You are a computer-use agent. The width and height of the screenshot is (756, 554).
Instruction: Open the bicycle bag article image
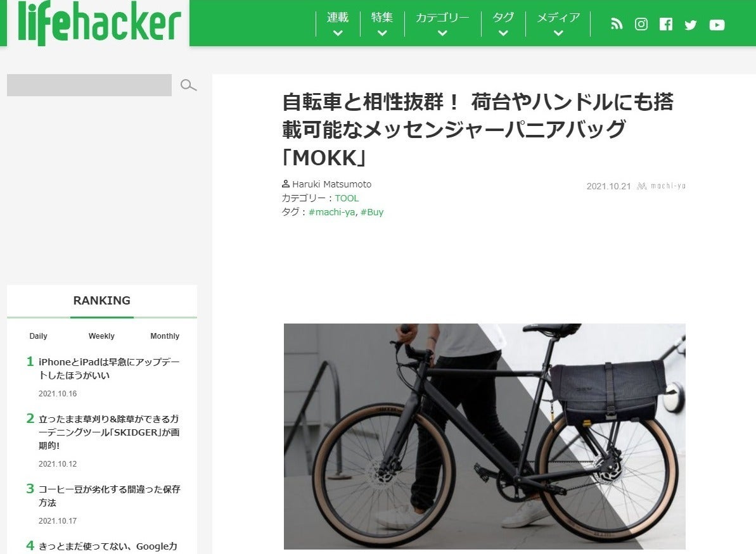(485, 436)
